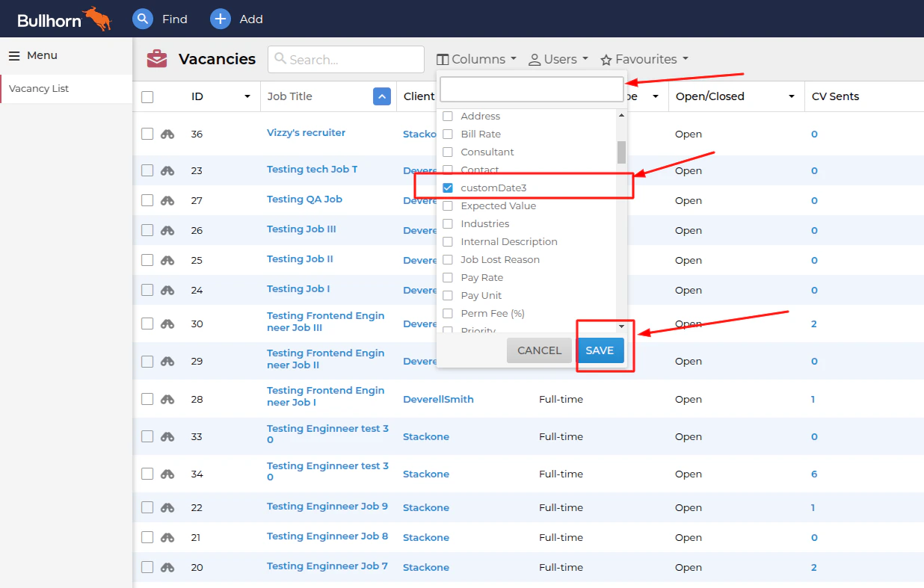Screen dimensions: 924x588
Task: Click the Vacancies briefcase icon
Action: point(157,59)
